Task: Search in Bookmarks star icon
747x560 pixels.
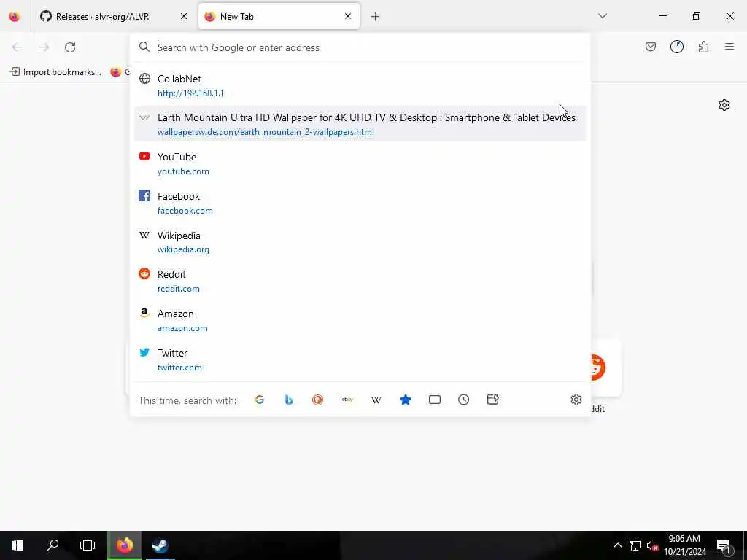Action: coord(406,400)
